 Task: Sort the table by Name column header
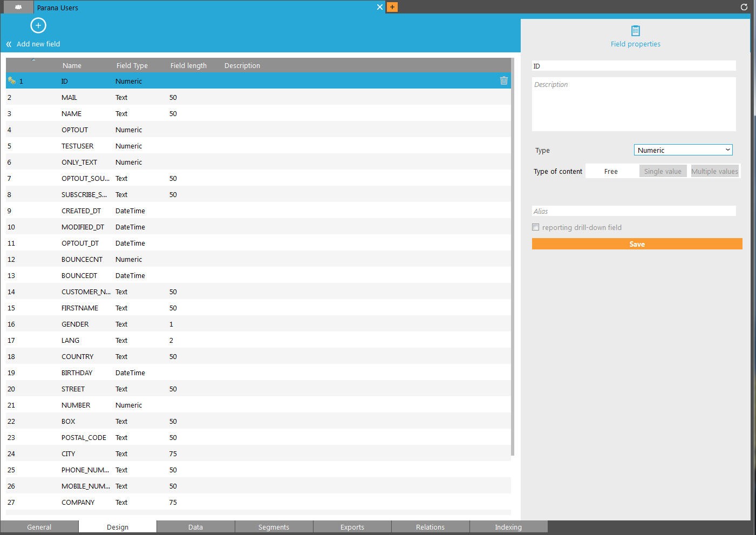coord(72,65)
